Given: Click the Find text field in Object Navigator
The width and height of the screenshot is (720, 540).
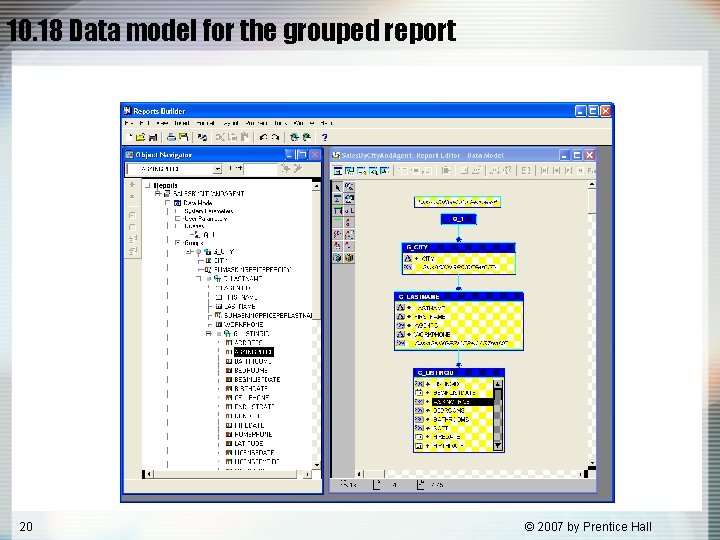Looking at the screenshot, I should (x=260, y=169).
